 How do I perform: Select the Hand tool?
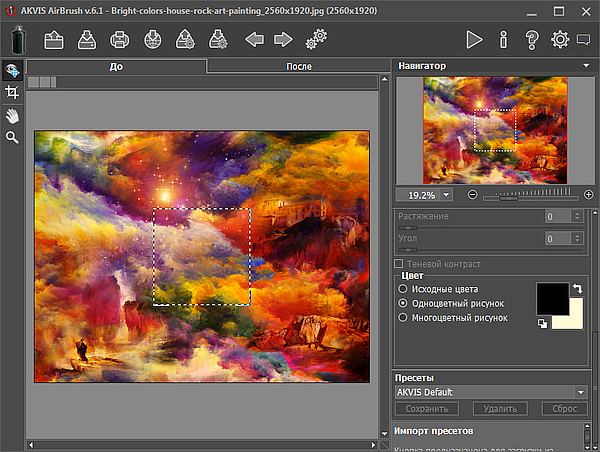12,115
